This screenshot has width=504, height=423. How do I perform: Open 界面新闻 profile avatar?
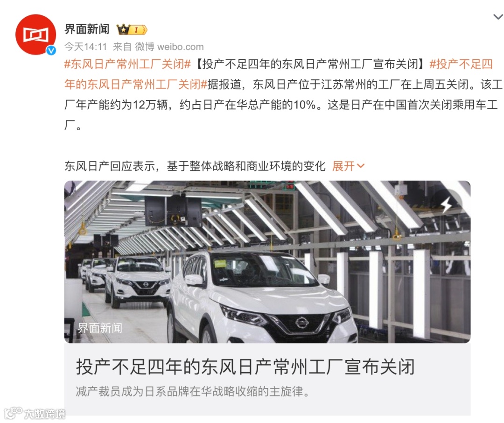(x=36, y=35)
